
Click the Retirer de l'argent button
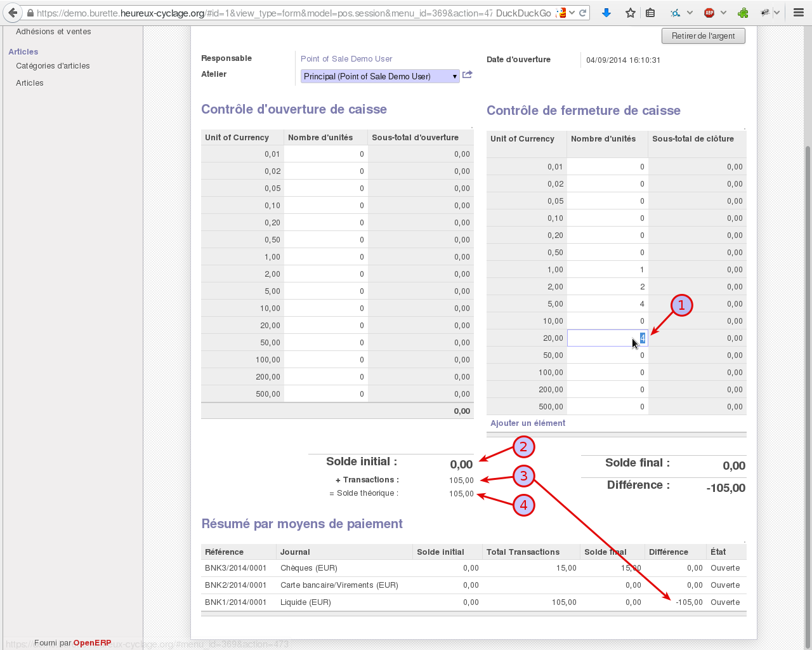click(x=703, y=36)
